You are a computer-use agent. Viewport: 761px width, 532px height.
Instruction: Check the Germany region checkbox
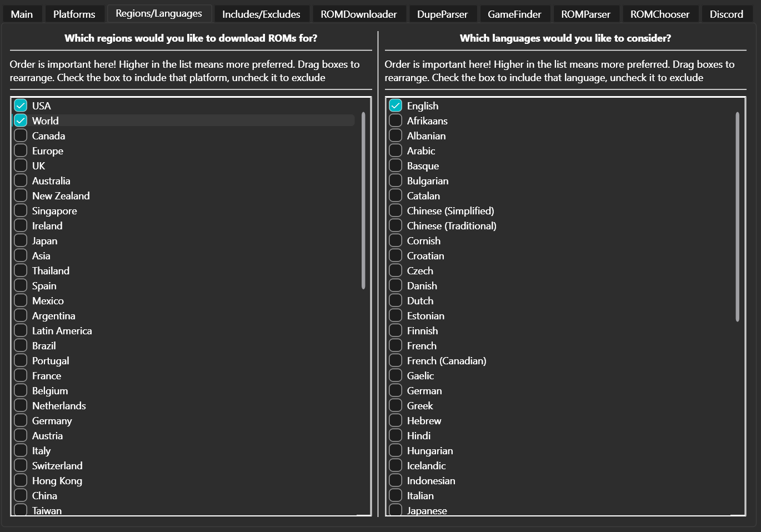pyautogui.click(x=21, y=420)
